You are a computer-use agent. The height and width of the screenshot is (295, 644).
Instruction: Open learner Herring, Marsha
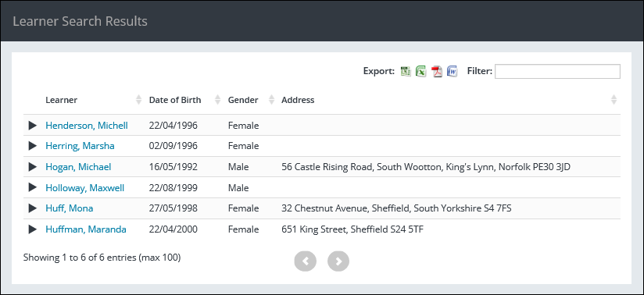click(80, 146)
